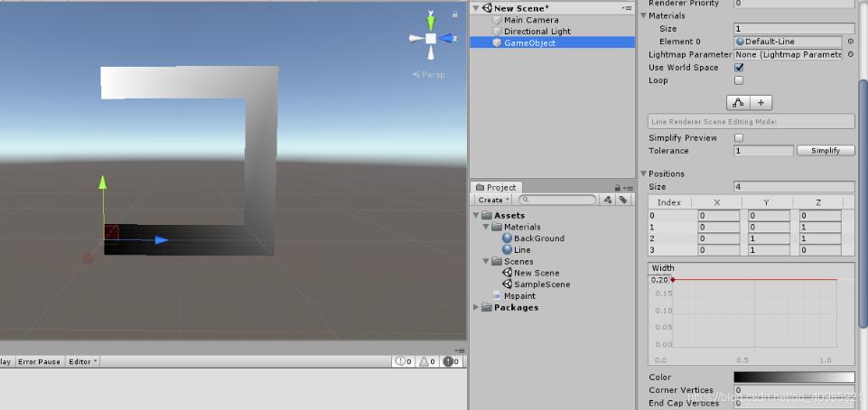Viewport: 868px width, 410px height.
Task: Collapse the New Scene hierarchy root
Action: [475, 8]
